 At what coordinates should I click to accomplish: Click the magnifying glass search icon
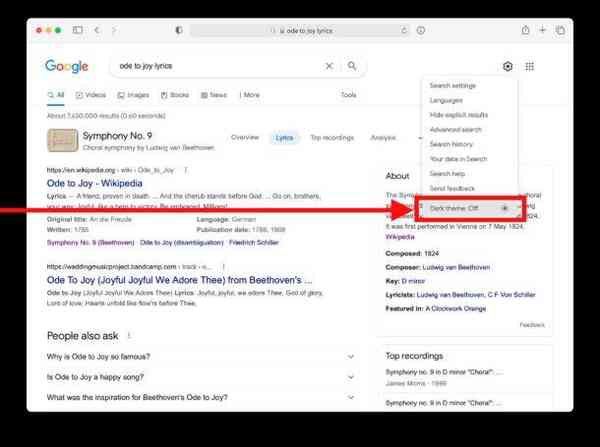352,66
